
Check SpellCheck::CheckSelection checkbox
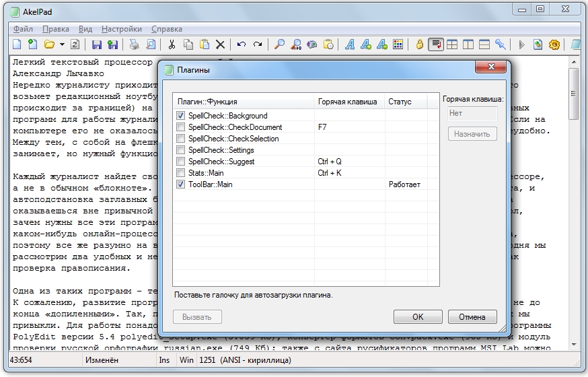pyautogui.click(x=180, y=139)
